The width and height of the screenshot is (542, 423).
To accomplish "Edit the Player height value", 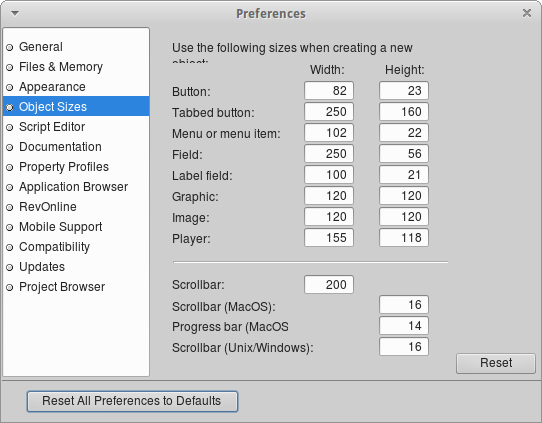I will click(404, 238).
